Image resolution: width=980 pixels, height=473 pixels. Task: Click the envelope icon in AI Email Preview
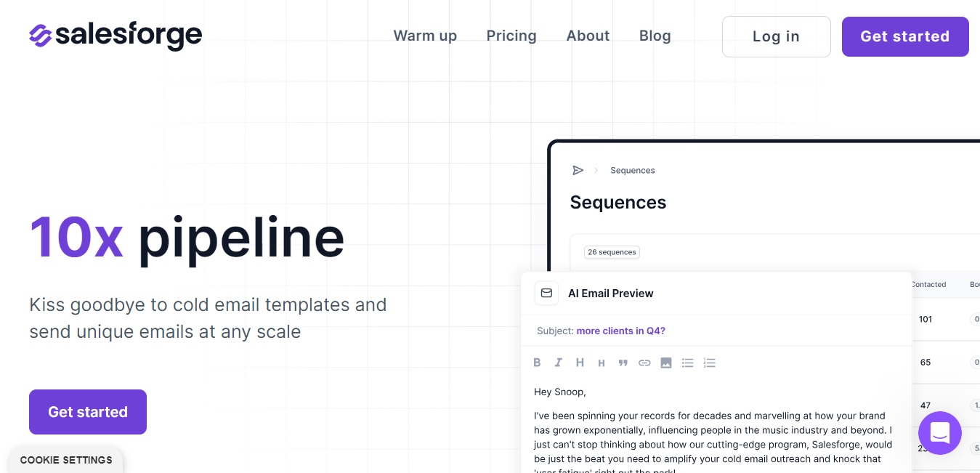tap(546, 293)
